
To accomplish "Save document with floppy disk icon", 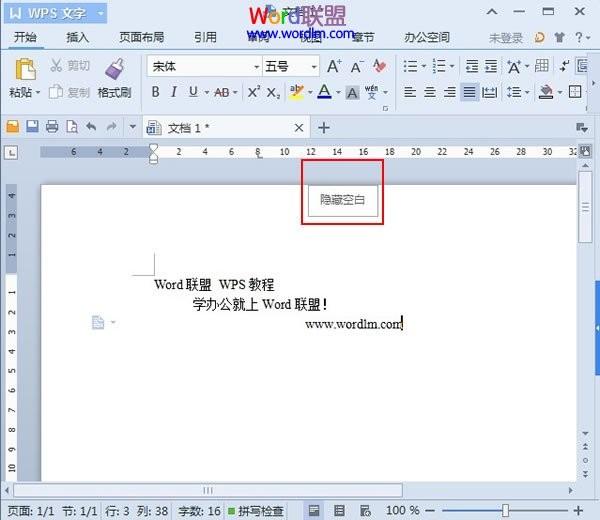I will [33, 127].
